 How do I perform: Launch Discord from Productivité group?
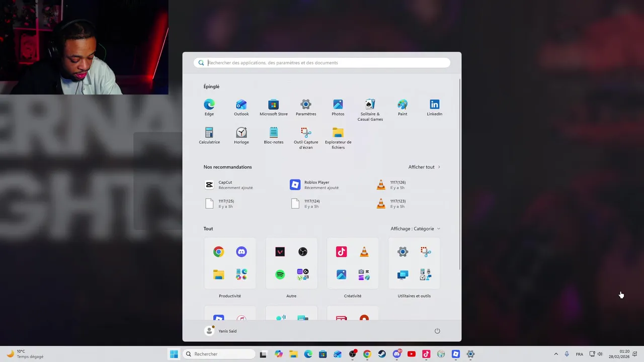[242, 252]
